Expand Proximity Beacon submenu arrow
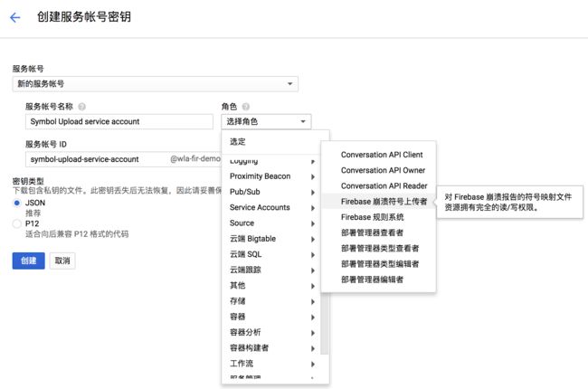 coord(313,176)
